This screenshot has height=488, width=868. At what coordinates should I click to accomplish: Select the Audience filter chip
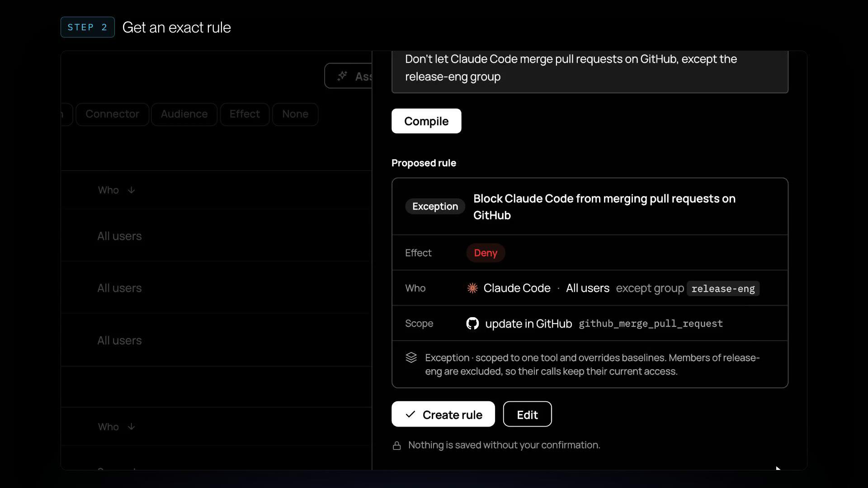tap(184, 114)
